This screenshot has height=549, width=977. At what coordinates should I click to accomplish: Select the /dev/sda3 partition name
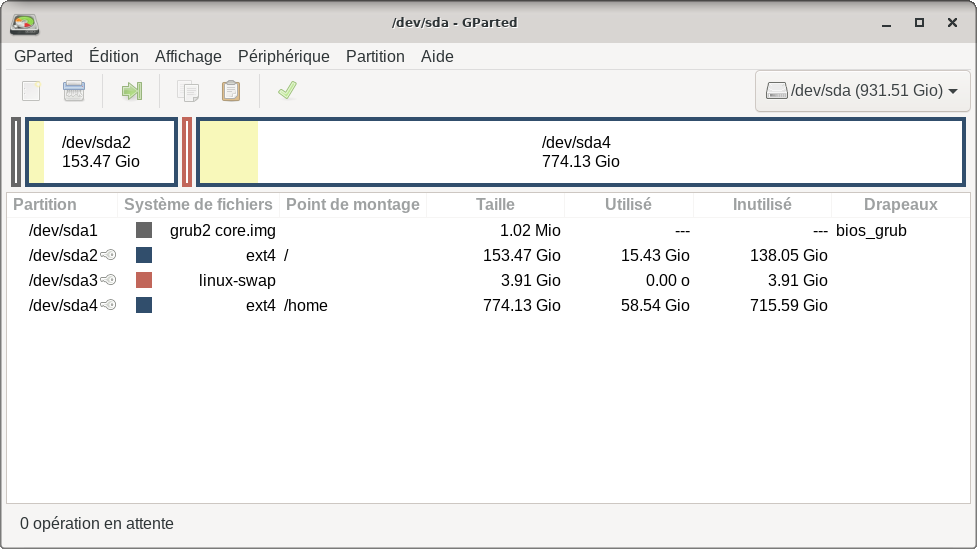point(63,280)
